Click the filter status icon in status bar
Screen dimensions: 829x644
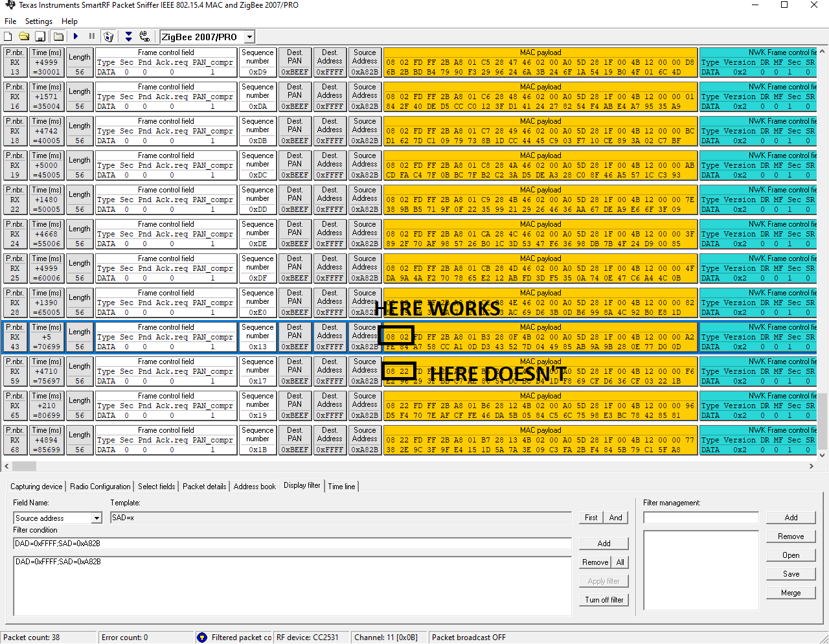(x=202, y=638)
